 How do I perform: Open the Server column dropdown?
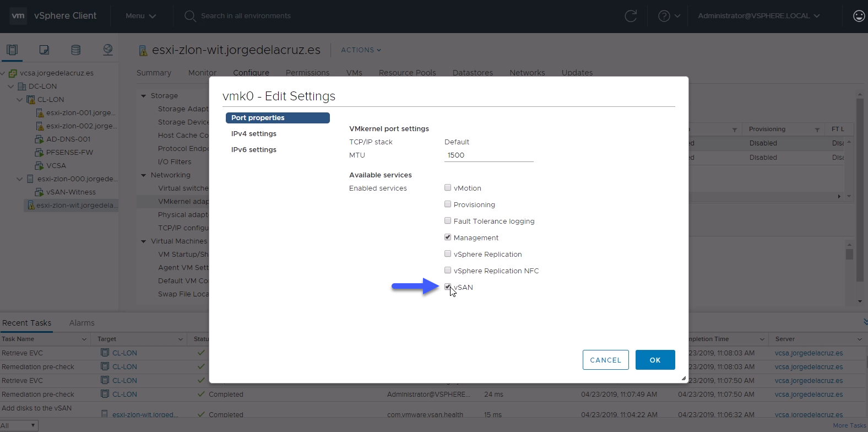pos(860,339)
